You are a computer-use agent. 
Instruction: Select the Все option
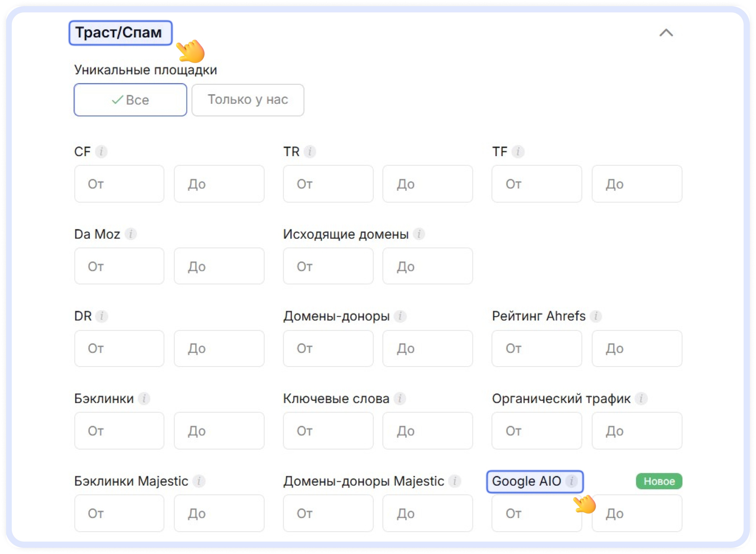[x=130, y=100]
